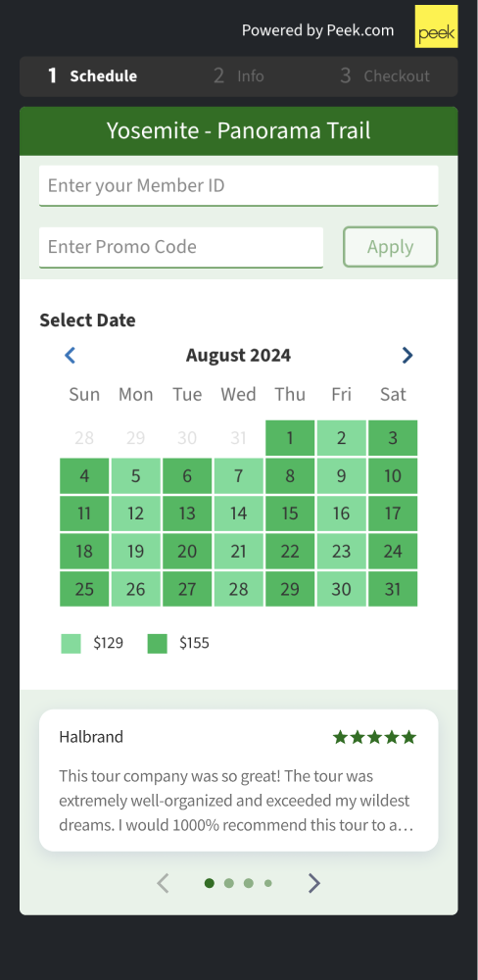Select the five-star rating on Halbrand's review
The width and height of the screenshot is (478, 980).
pyautogui.click(x=374, y=738)
